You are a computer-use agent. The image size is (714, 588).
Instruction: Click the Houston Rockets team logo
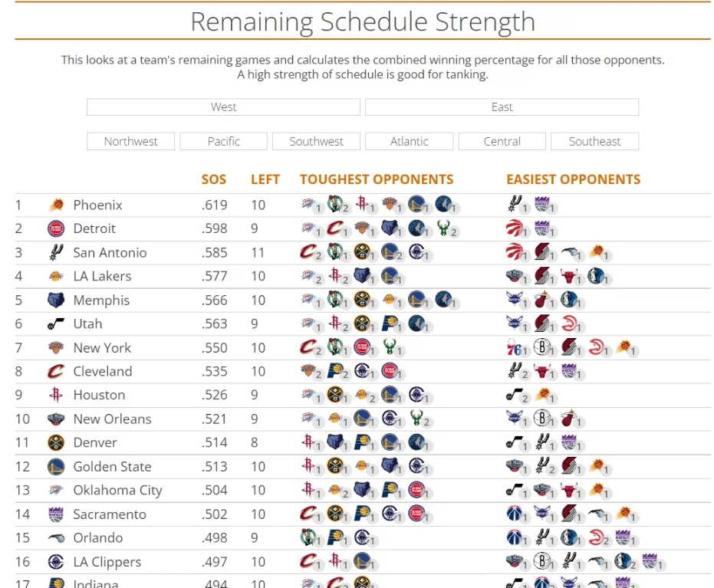pos(56,395)
